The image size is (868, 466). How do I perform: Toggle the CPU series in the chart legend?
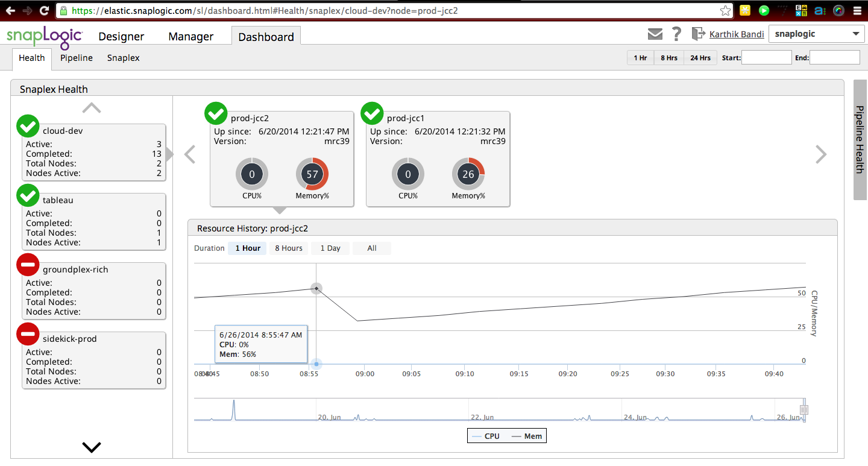tap(486, 436)
